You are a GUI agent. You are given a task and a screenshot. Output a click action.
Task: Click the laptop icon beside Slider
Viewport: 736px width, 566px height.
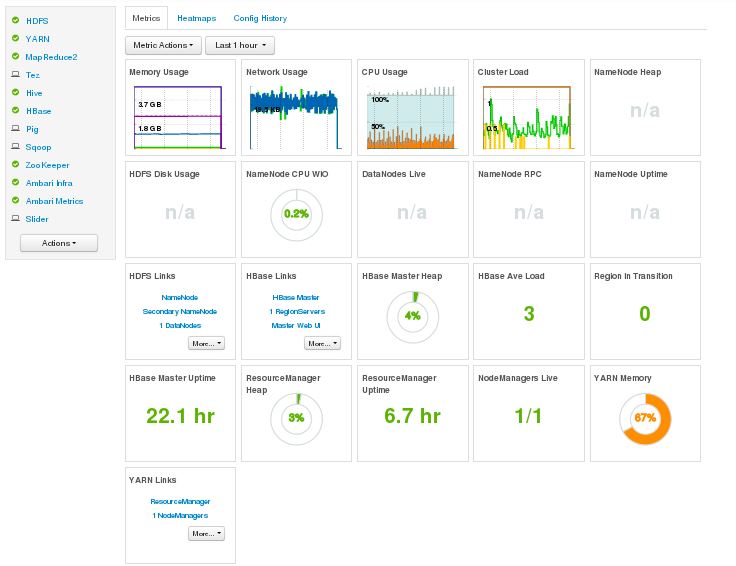click(15, 219)
